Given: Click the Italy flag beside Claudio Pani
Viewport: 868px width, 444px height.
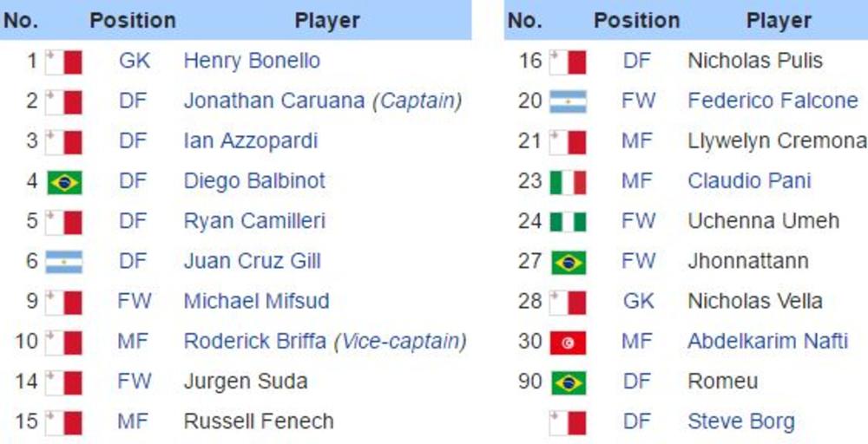Looking at the screenshot, I should (568, 182).
